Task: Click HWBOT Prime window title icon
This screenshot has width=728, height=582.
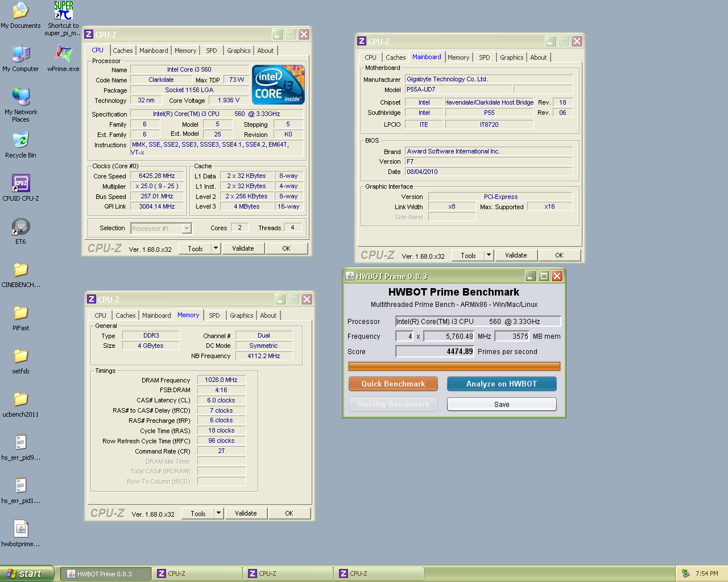Action: (350, 276)
